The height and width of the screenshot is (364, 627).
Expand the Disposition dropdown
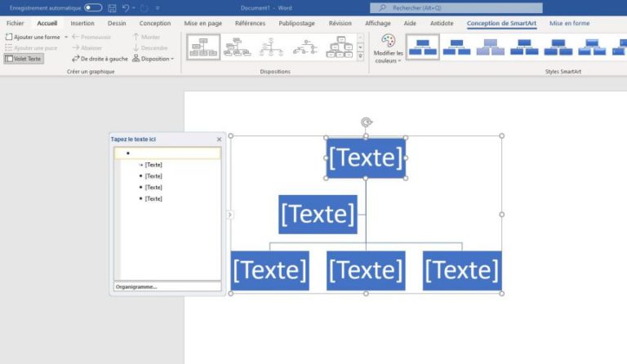[153, 59]
